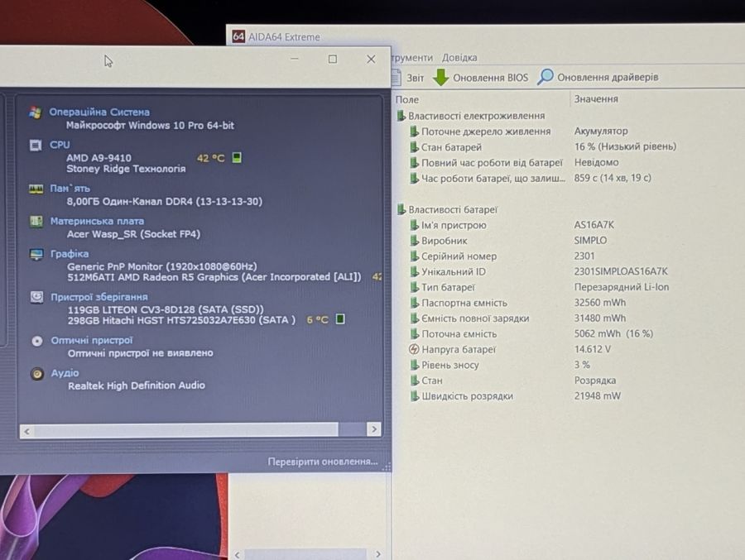Click the CPU chip icon

[36, 145]
